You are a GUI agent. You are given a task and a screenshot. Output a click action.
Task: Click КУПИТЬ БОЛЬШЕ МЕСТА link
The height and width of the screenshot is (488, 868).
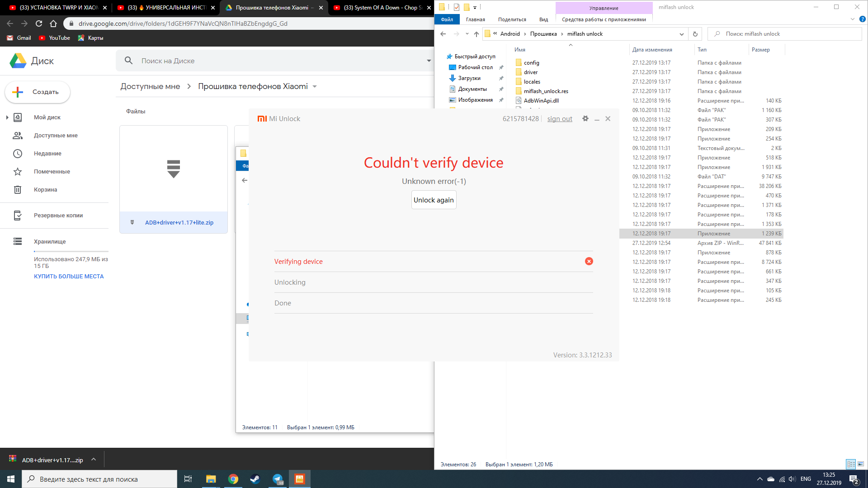point(69,277)
